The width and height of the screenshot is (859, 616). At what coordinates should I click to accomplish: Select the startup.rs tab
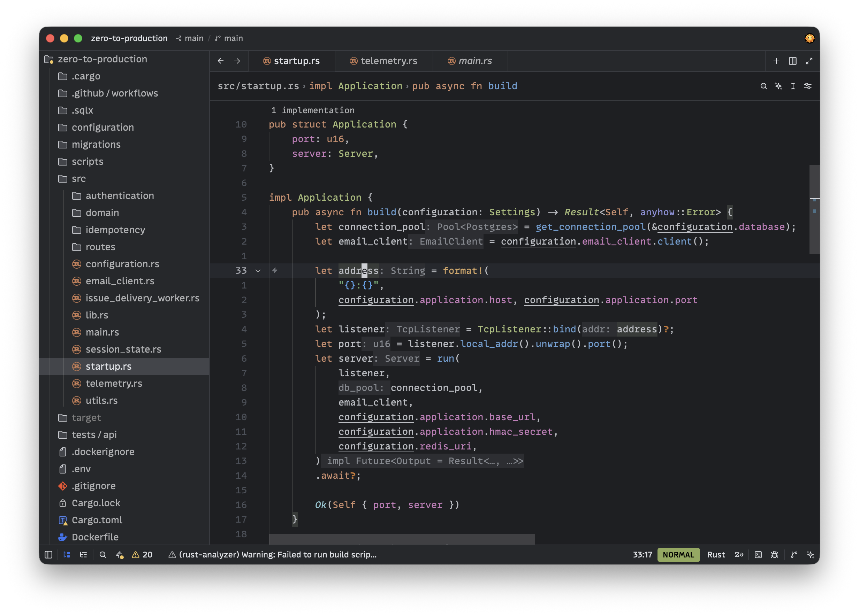[x=292, y=61]
